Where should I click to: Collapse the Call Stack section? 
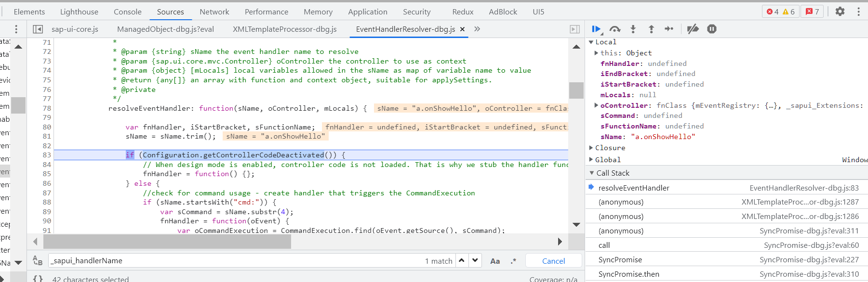click(592, 173)
